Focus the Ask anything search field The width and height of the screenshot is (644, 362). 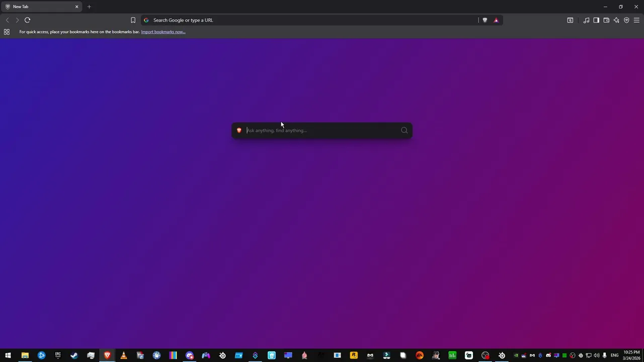pyautogui.click(x=322, y=130)
